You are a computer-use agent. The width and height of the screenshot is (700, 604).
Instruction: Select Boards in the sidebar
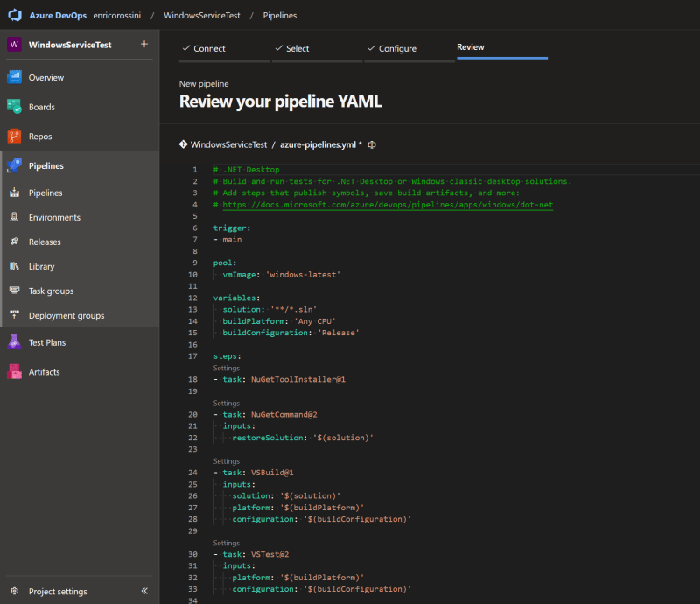pyautogui.click(x=42, y=107)
